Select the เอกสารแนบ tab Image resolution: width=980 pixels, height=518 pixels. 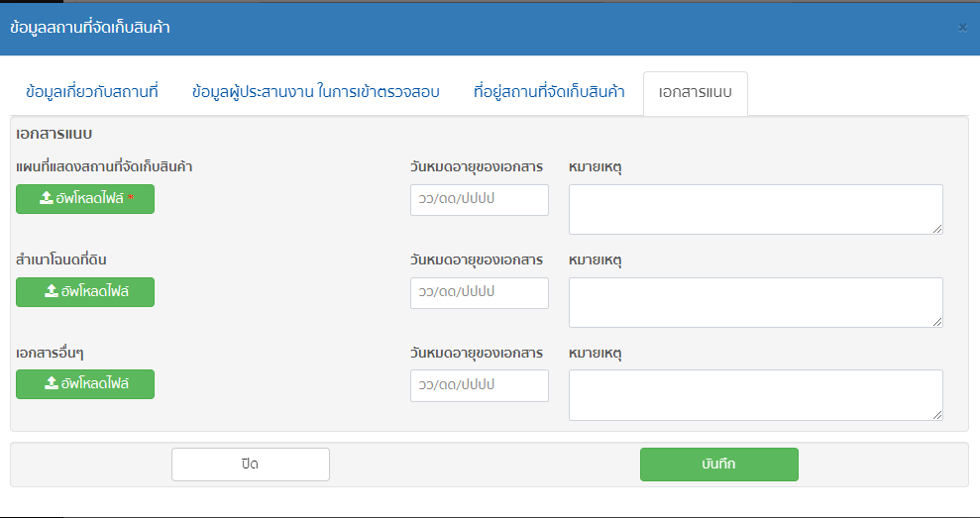(695, 93)
